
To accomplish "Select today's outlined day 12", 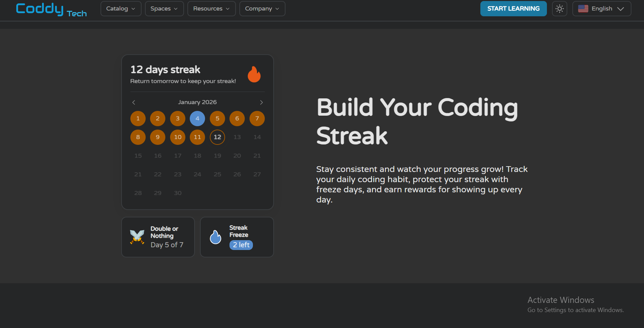I will pos(217,137).
